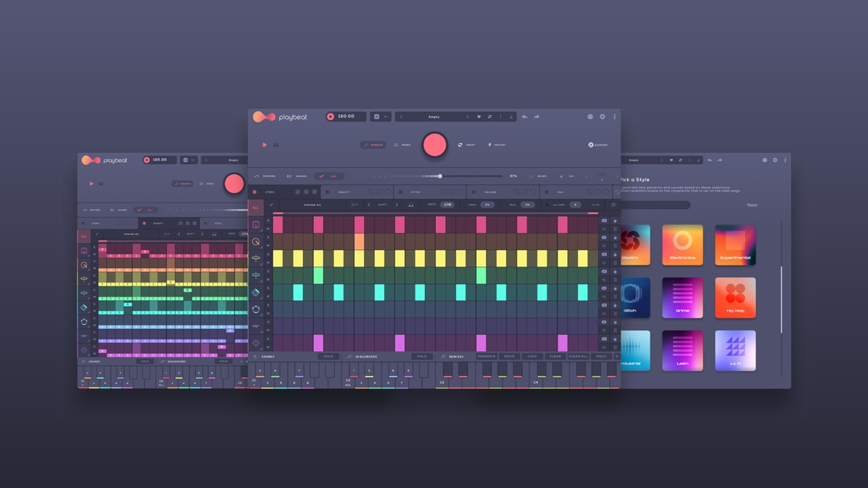Open the Rate 1/16 selector
Viewport: 868px width, 488px height.
[446, 205]
